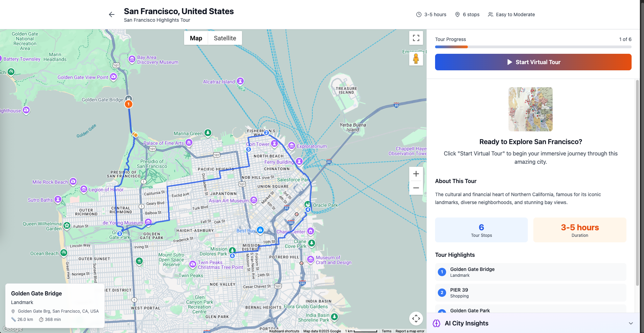Open the map Terms link

[x=386, y=331]
